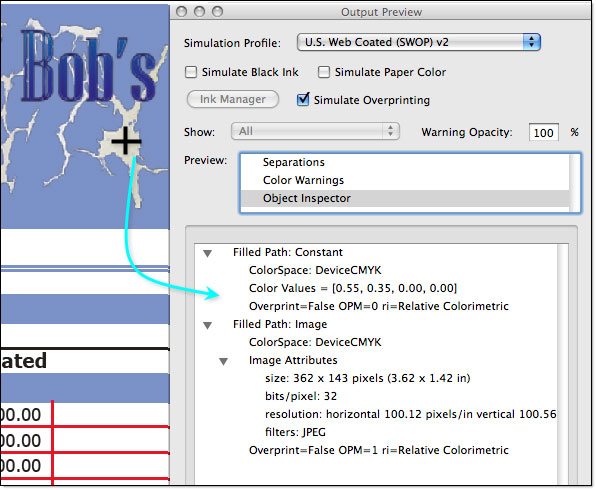This screenshot has height=490, width=596.
Task: Select the ColorSpace: DeviceCMYK row under Constant
Action: (x=315, y=270)
